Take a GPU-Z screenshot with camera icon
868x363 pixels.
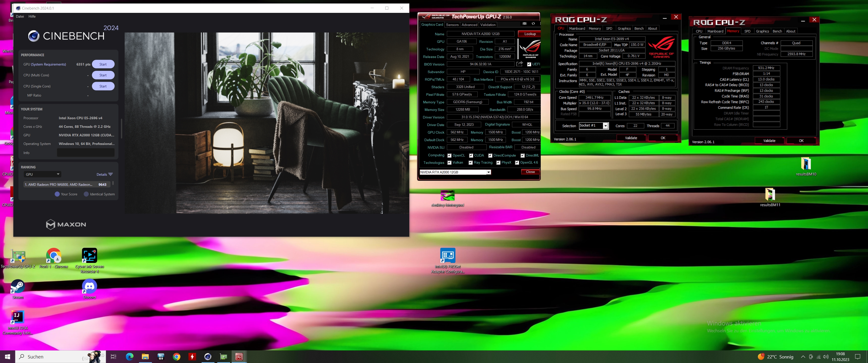pyautogui.click(x=525, y=24)
